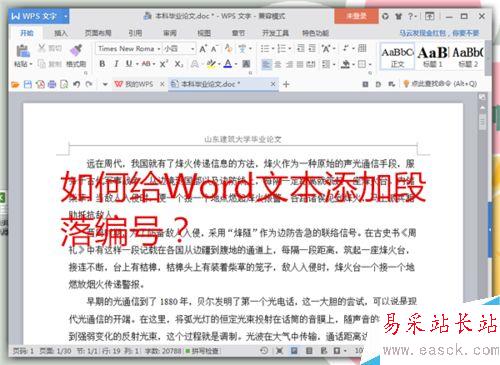500x365 pixels.
Task: Open the font color dropdown arrow
Action: tap(236, 64)
